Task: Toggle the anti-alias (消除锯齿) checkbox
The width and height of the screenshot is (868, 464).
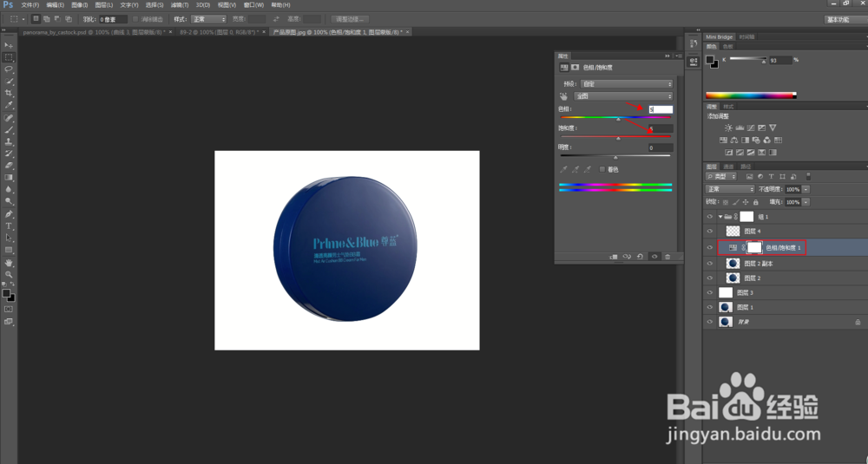Action: point(135,19)
